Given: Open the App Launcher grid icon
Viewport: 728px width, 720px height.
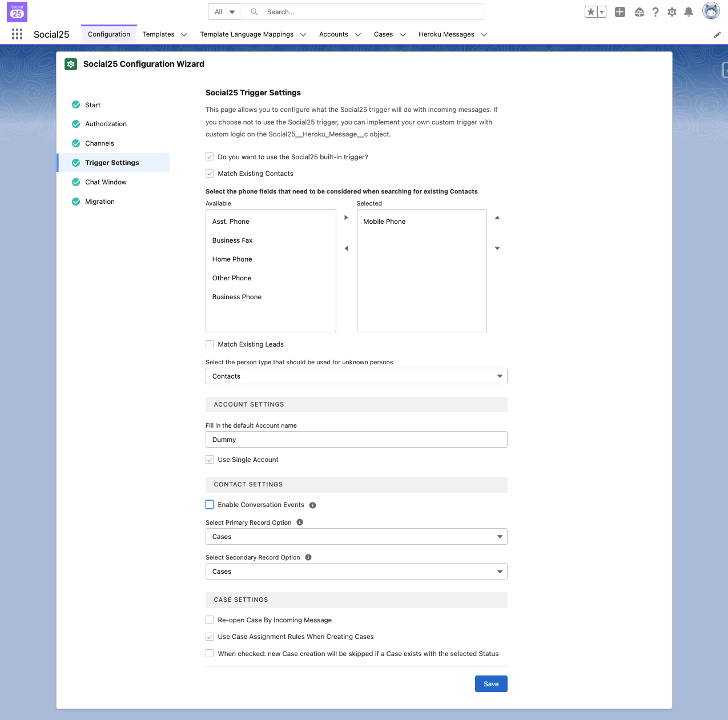Looking at the screenshot, I should pos(17,34).
